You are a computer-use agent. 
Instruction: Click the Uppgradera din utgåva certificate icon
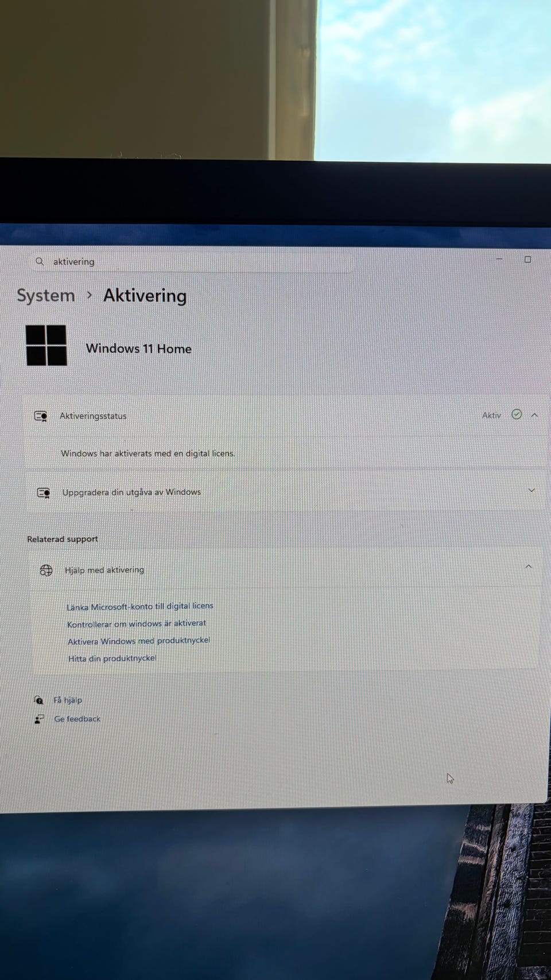pyautogui.click(x=43, y=493)
